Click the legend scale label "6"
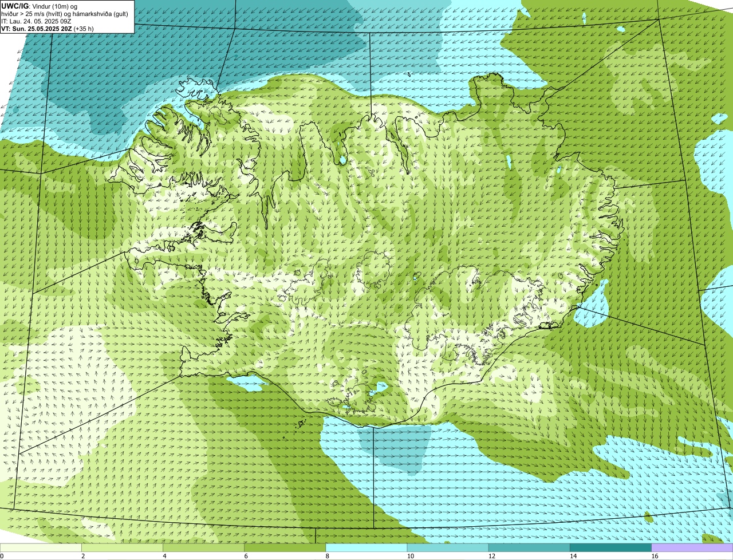 pos(246,556)
